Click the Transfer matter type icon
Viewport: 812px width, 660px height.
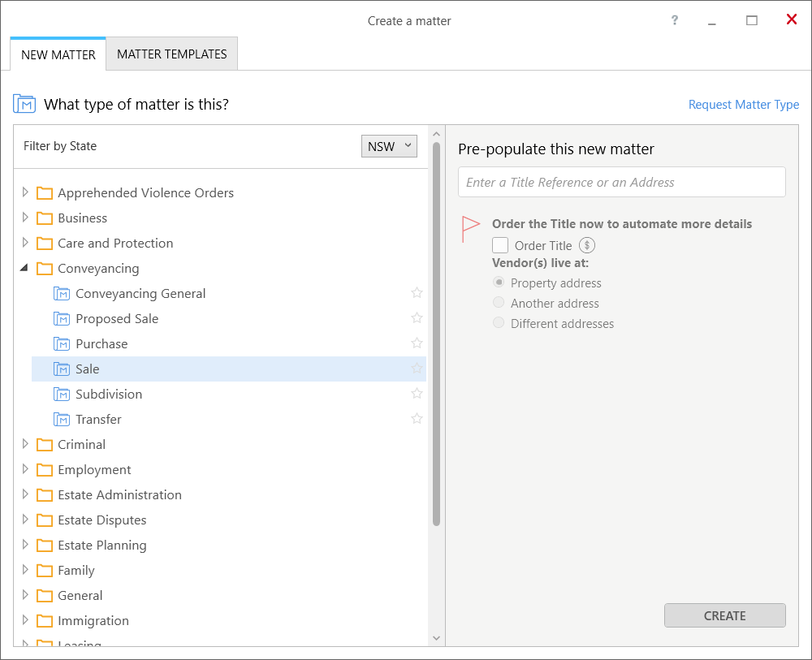62,420
